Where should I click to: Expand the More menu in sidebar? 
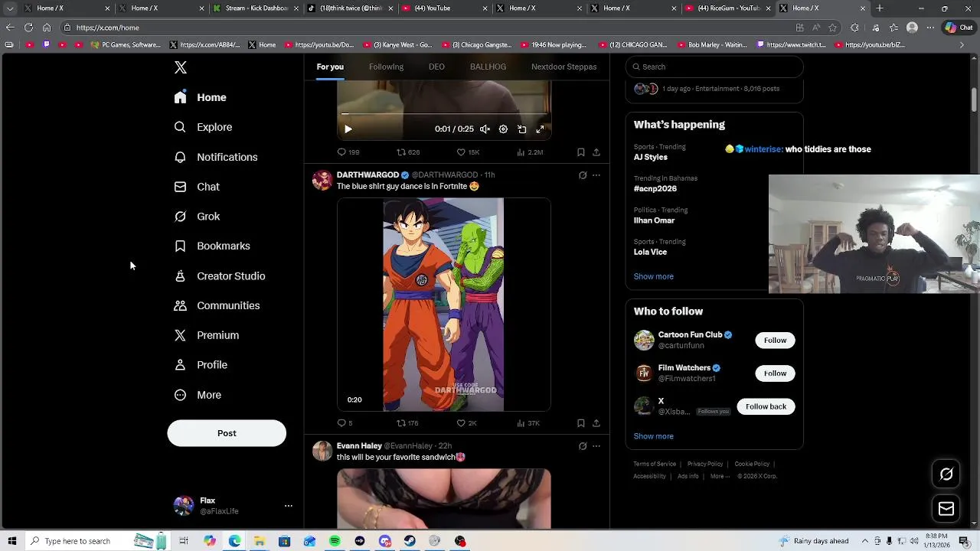(x=198, y=395)
